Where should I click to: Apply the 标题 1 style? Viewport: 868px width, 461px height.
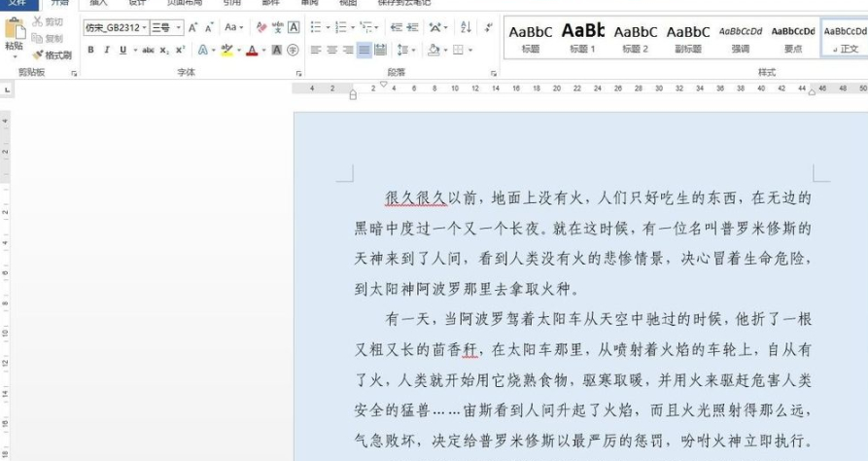pos(582,38)
